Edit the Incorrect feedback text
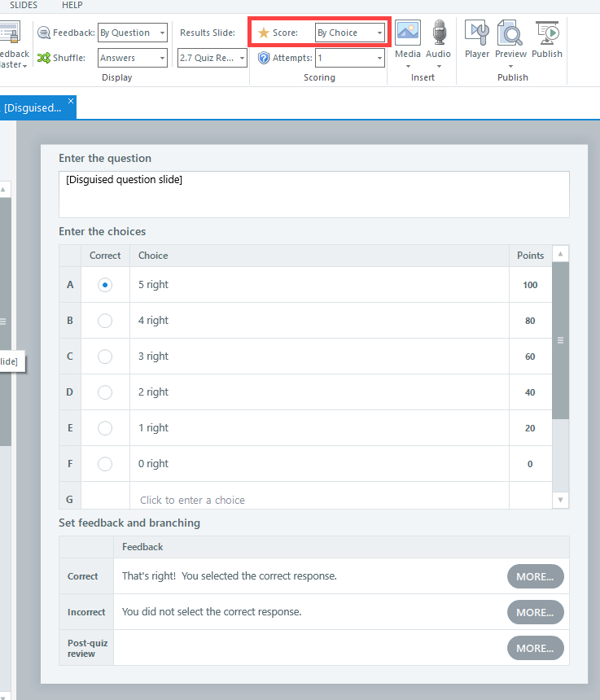Screen dimensions: 600x700 coord(212,611)
